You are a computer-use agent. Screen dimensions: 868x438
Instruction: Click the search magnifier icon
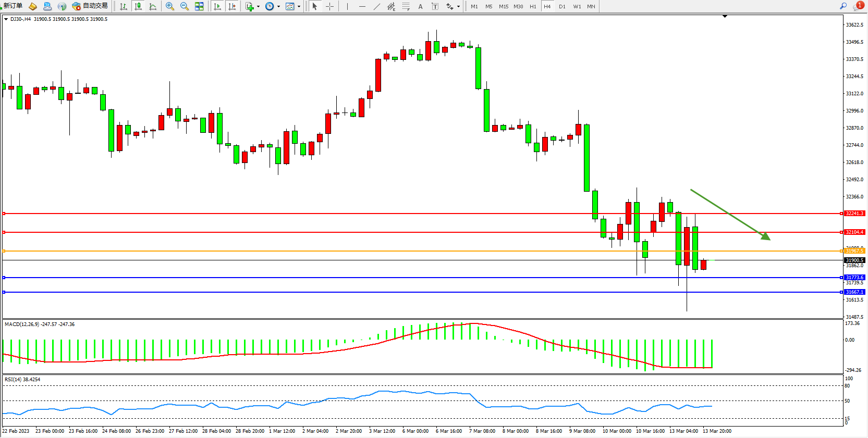(843, 6)
